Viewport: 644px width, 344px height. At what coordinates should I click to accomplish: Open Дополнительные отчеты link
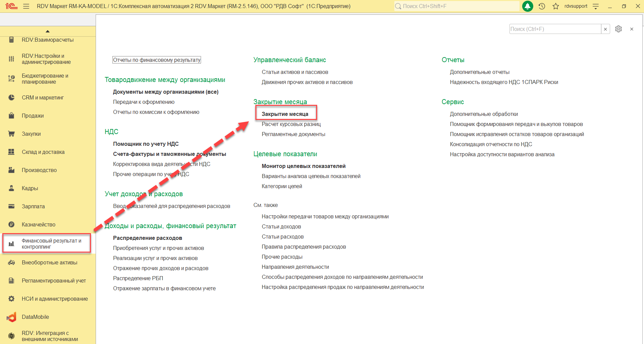[x=480, y=72]
